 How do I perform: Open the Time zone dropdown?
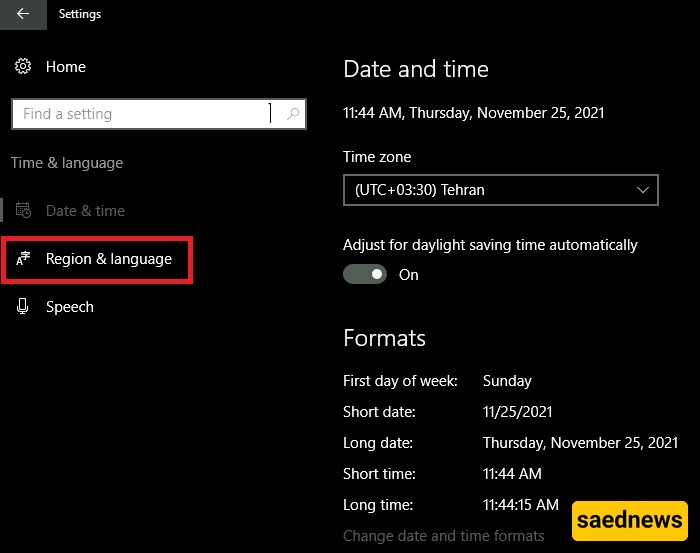click(500, 189)
